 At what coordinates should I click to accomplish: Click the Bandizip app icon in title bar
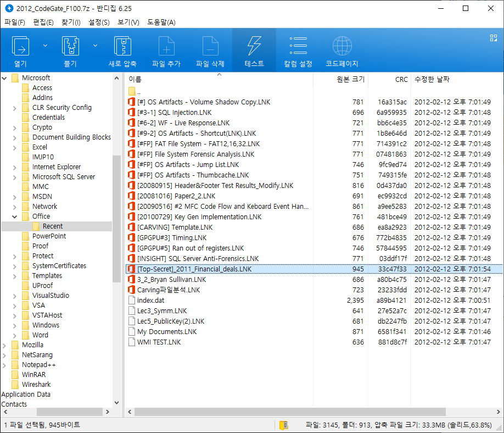(9, 8)
